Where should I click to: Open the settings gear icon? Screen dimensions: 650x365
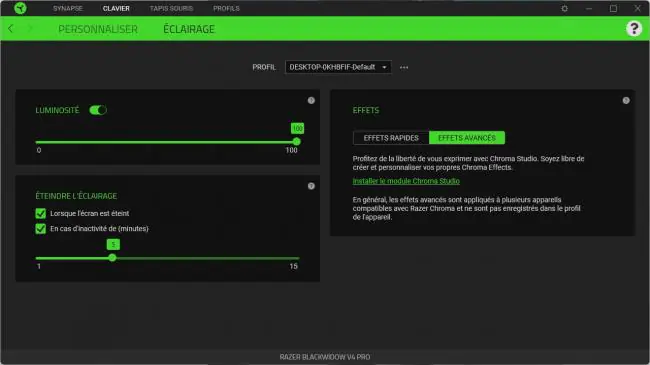564,8
